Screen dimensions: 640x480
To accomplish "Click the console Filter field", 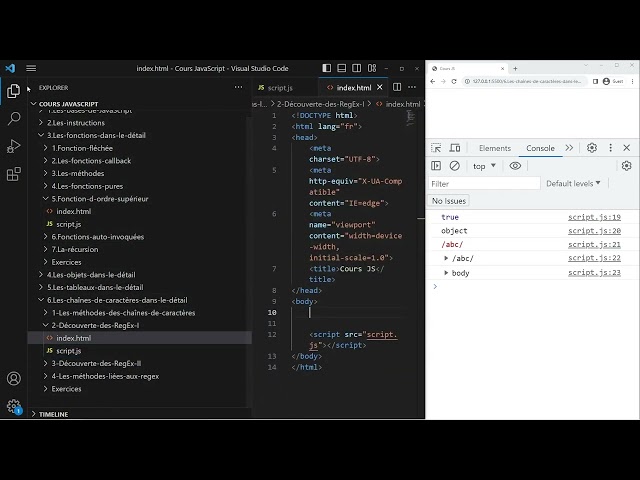I will pos(484,184).
